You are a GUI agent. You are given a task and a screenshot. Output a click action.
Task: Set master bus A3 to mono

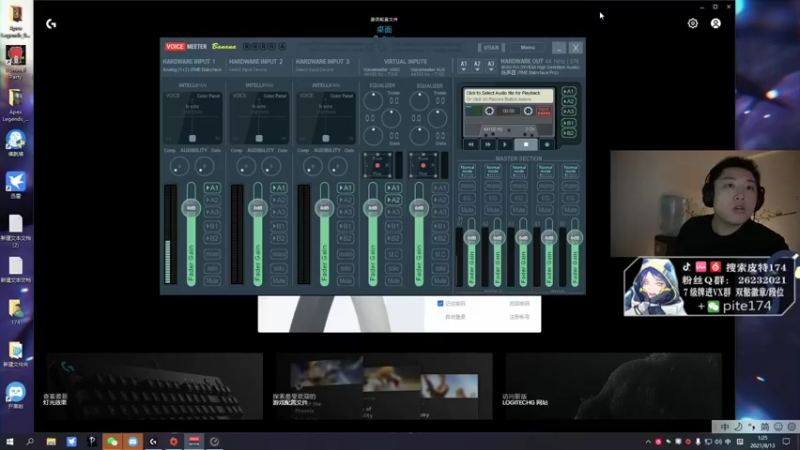pos(519,186)
